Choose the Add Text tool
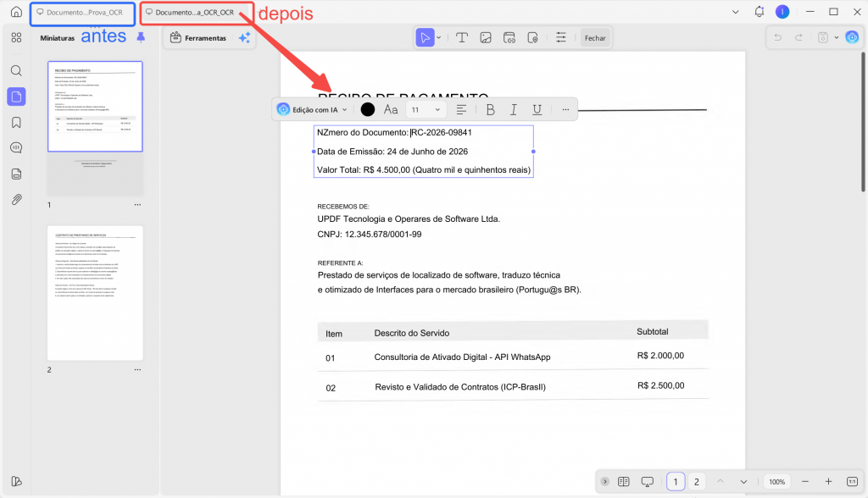The height and width of the screenshot is (498, 868). coord(462,37)
